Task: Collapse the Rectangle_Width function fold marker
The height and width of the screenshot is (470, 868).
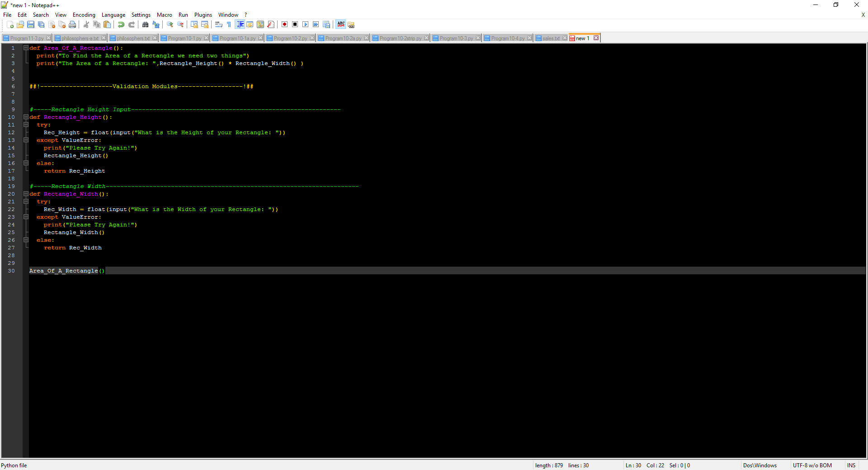Action: pyautogui.click(x=26, y=194)
